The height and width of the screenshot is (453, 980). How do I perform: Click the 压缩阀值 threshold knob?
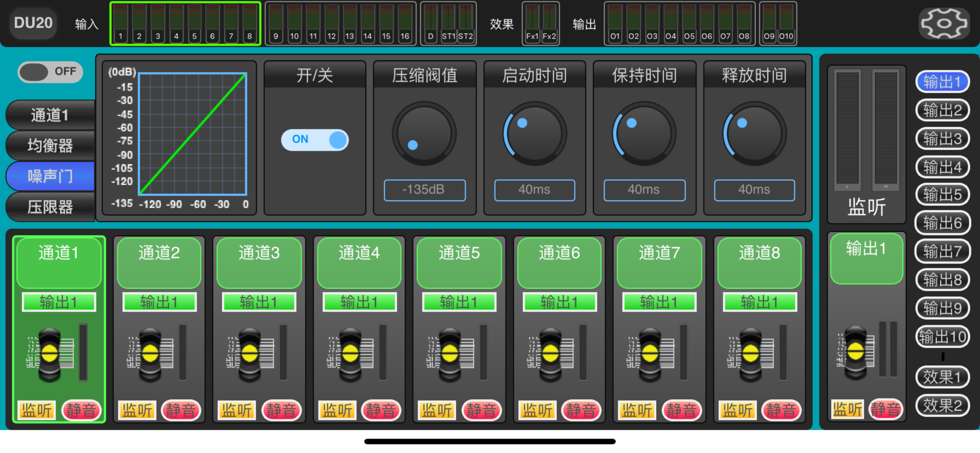424,133
